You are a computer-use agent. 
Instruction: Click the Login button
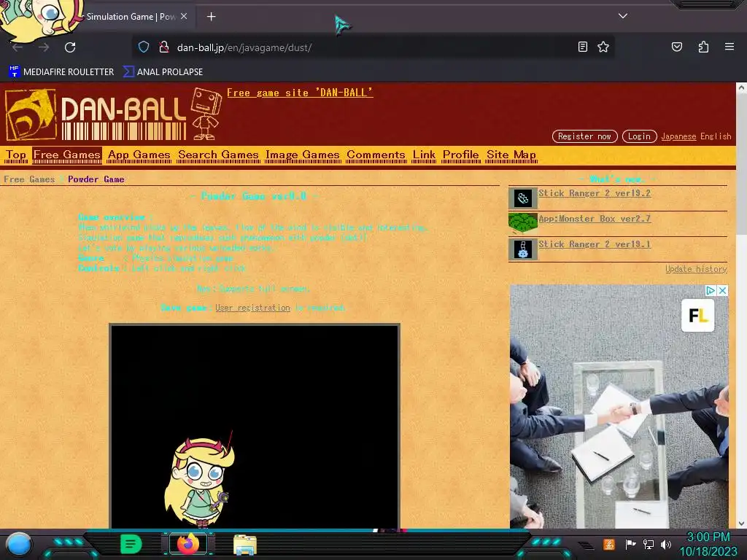639,136
